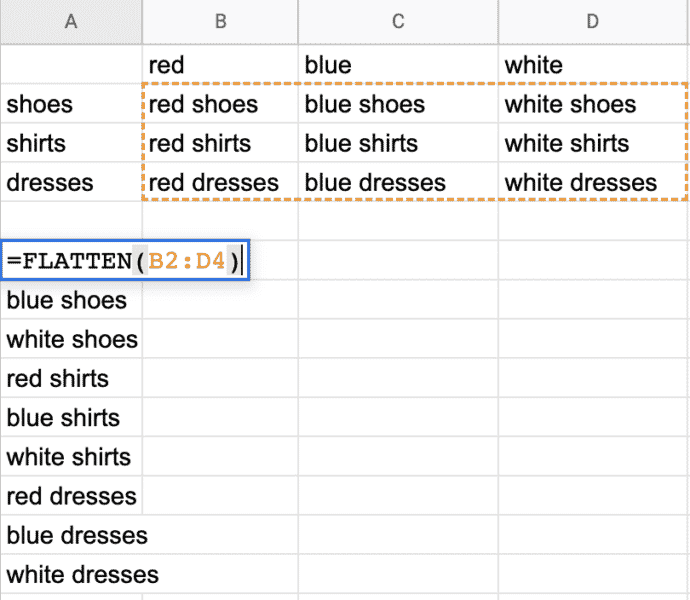
Task: Select the 'white dresses' cell in column D
Action: click(593, 183)
